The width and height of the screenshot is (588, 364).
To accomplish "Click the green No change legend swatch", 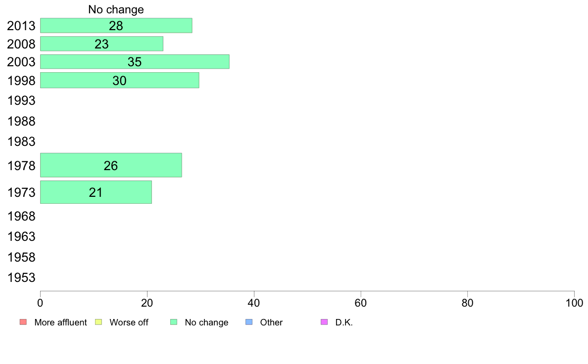I will pyautogui.click(x=174, y=322).
